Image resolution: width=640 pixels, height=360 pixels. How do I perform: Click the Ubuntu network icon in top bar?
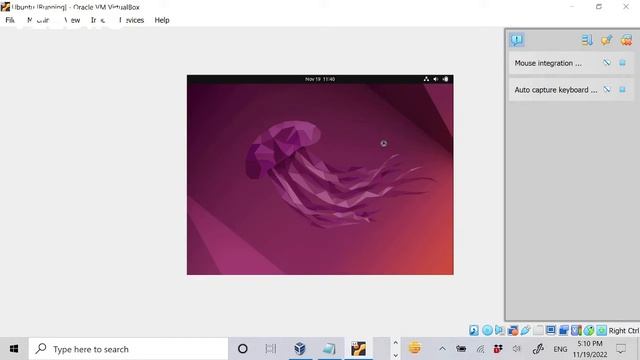[x=426, y=79]
